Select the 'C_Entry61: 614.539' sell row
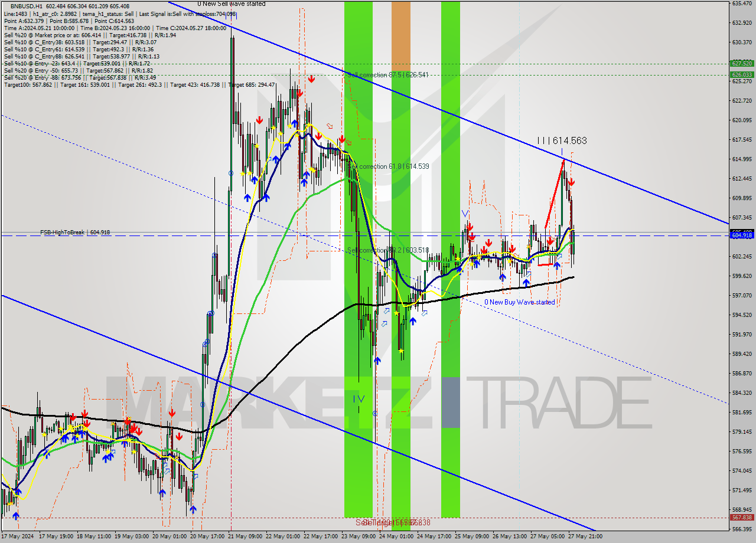Viewport: 756px width, 543px height. click(x=79, y=49)
